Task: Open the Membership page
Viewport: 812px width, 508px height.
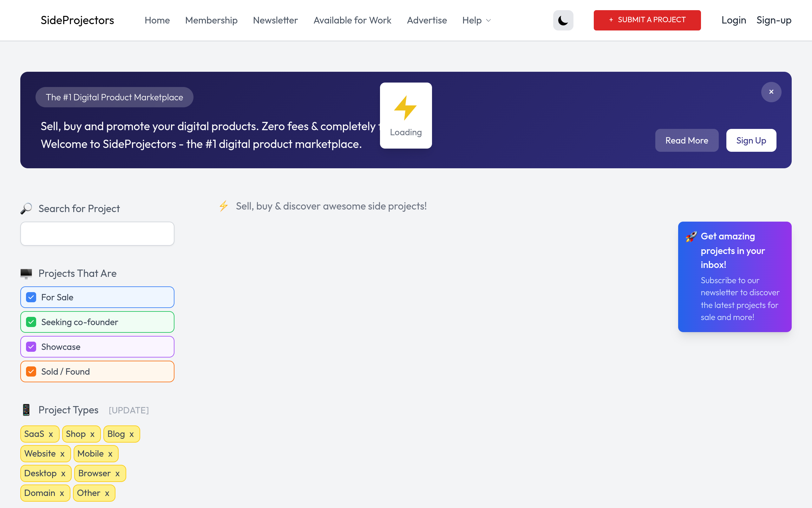Action: click(x=211, y=21)
